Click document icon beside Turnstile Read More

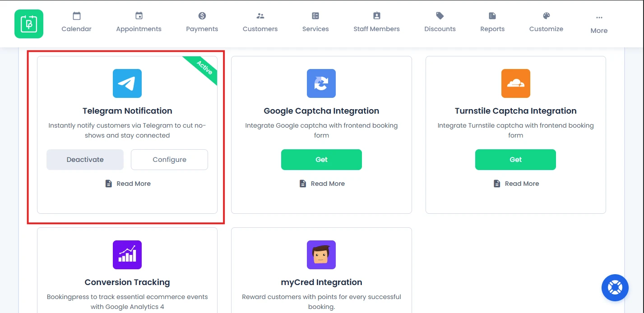tap(497, 184)
